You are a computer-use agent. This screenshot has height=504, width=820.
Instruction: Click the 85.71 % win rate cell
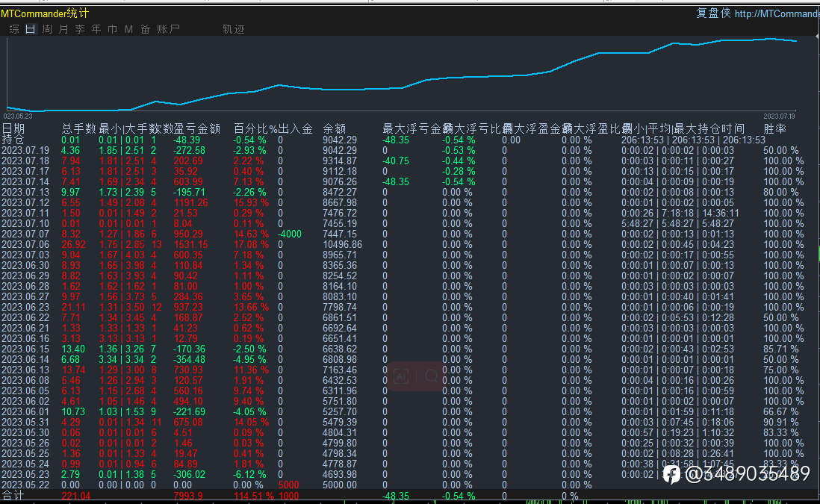click(x=780, y=349)
